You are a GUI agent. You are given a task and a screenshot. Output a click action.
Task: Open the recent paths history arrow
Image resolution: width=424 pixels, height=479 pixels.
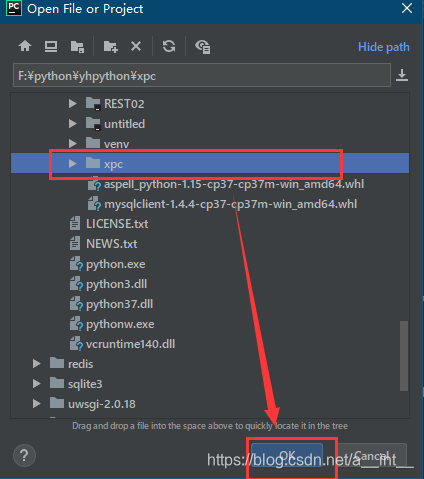pos(402,75)
